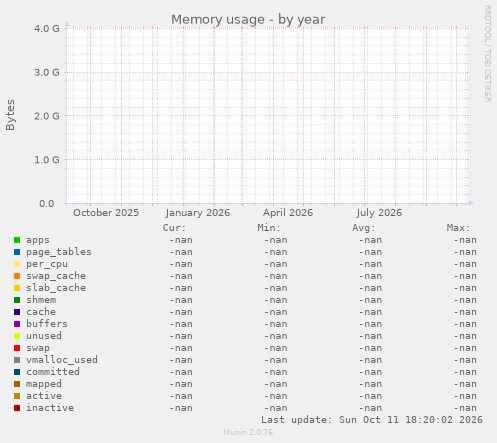The image size is (497, 443).
Task: Click the 'vmalloc_used' legend label
Action: [x=62, y=360]
